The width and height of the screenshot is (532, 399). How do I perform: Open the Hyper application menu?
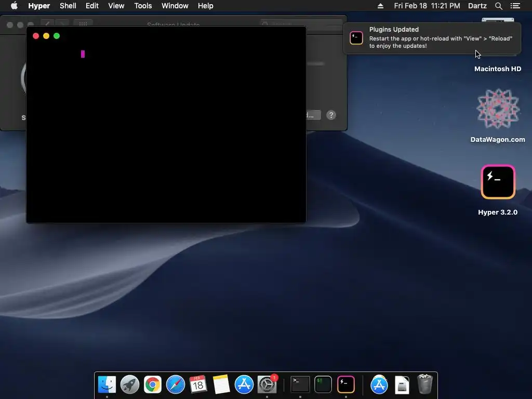pyautogui.click(x=39, y=6)
